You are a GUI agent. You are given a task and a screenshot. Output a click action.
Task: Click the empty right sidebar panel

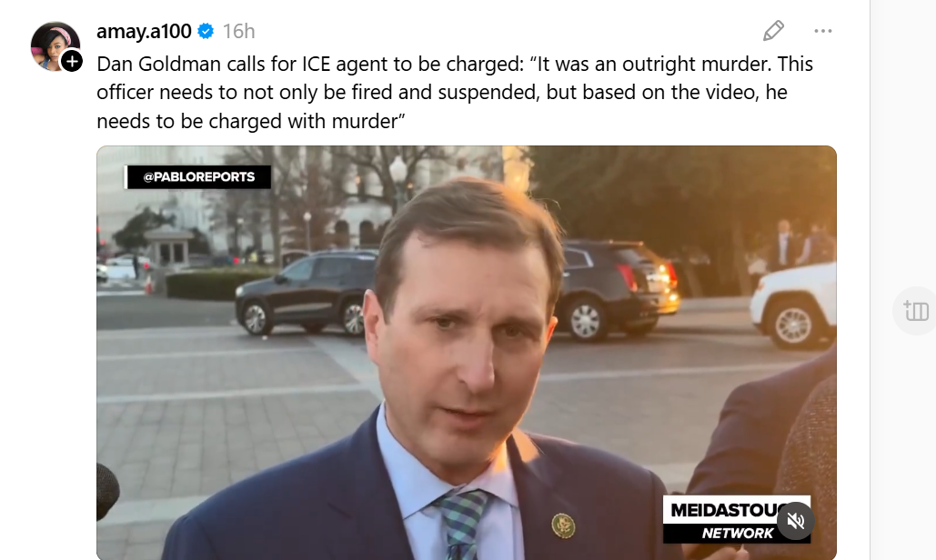[903, 280]
